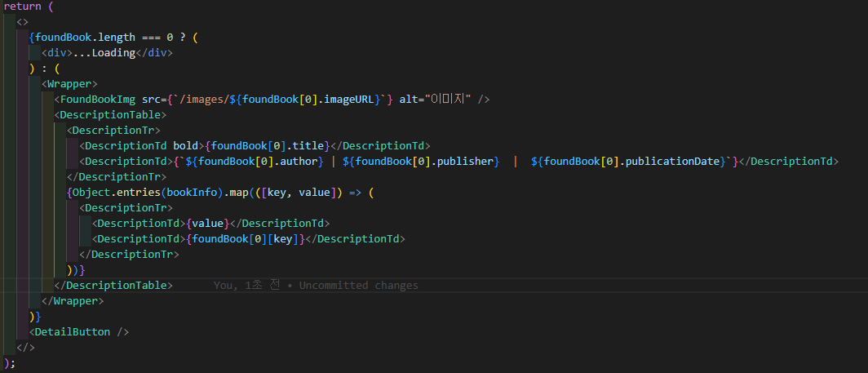Click the "You, 1초 전 • Uncommitted changes" blame annotation

click(x=316, y=286)
